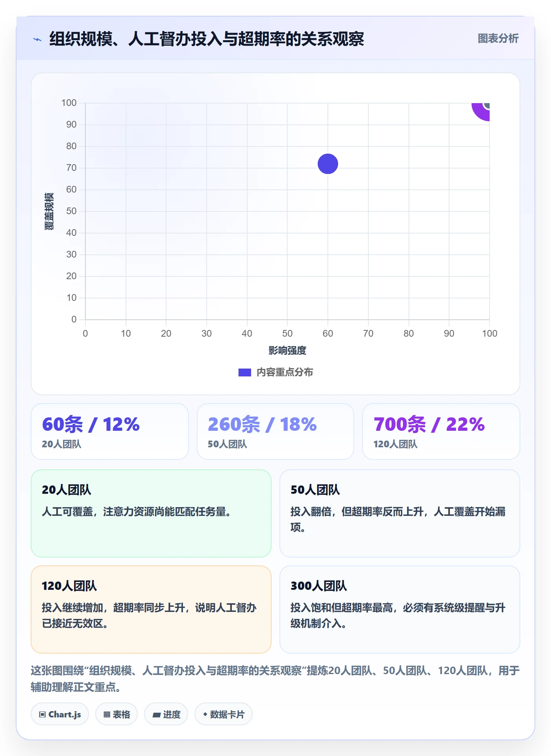Screen dimensions: 551x756
Task: Click the 20人团队 heading in the green card
Action: click(x=67, y=490)
